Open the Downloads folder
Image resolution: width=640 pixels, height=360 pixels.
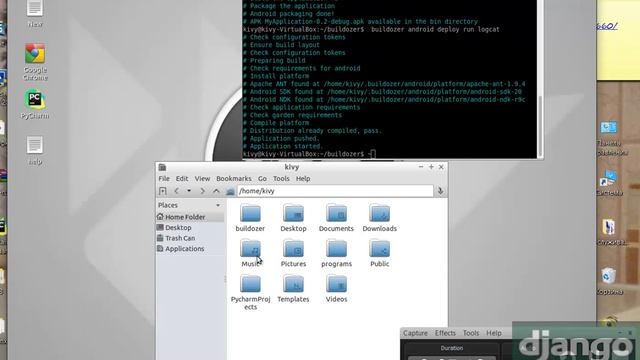[x=380, y=218]
